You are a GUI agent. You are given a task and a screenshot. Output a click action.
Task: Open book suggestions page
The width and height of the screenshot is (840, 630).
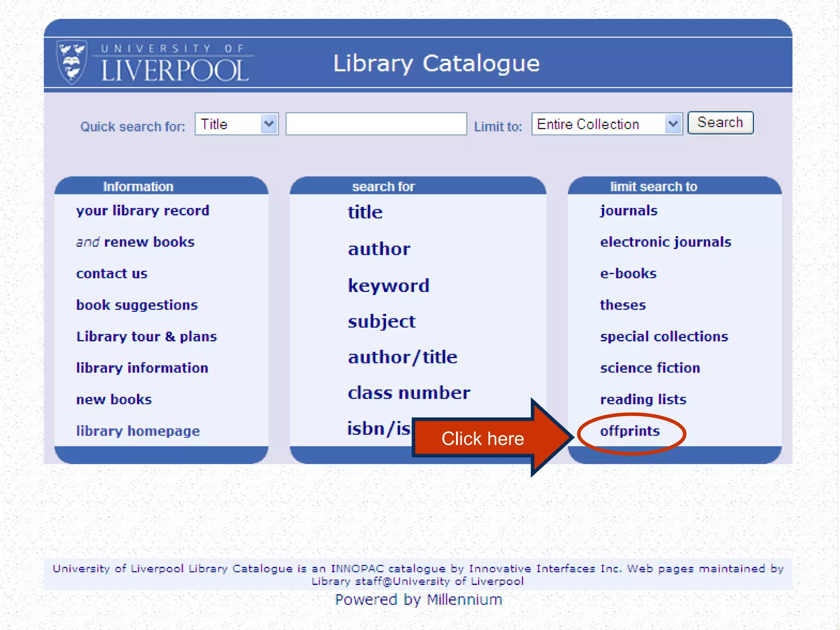(137, 305)
